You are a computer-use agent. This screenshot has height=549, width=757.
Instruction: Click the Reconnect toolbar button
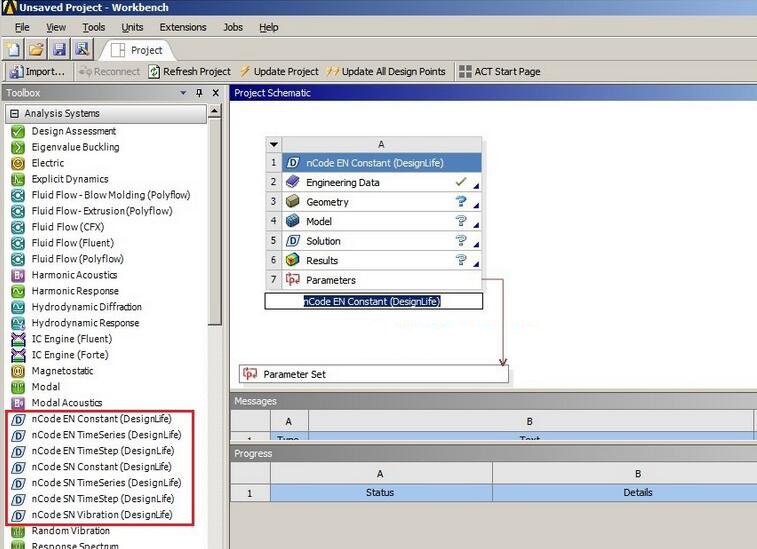pos(109,71)
